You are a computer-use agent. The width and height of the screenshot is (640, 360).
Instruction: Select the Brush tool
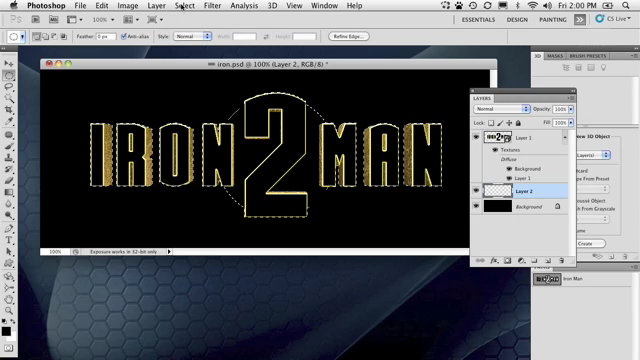coord(9,146)
